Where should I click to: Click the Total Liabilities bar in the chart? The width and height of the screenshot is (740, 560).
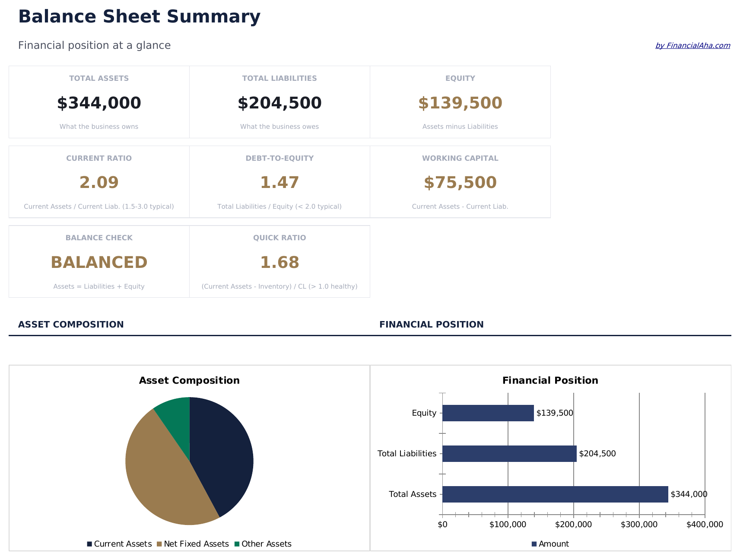[509, 454]
